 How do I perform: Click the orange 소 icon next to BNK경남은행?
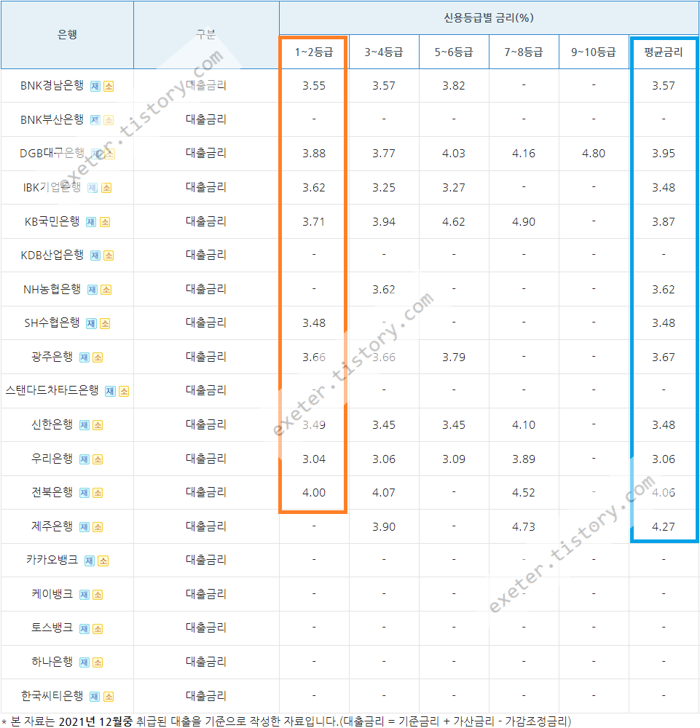(x=109, y=86)
